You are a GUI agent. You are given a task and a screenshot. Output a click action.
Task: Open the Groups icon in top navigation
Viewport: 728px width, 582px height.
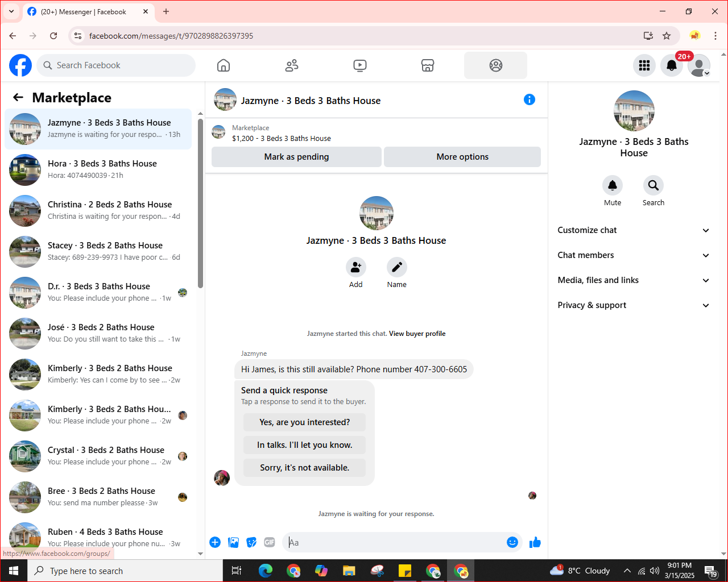(496, 65)
